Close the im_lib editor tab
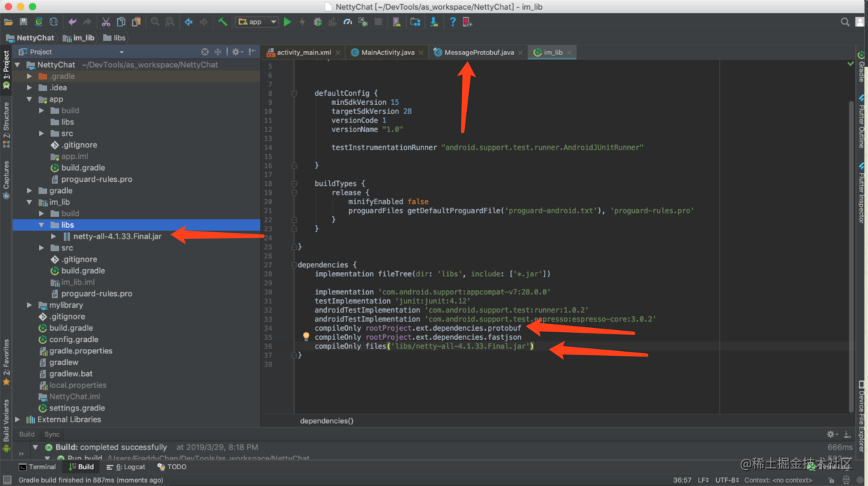This screenshot has height=486, width=868. tap(569, 52)
